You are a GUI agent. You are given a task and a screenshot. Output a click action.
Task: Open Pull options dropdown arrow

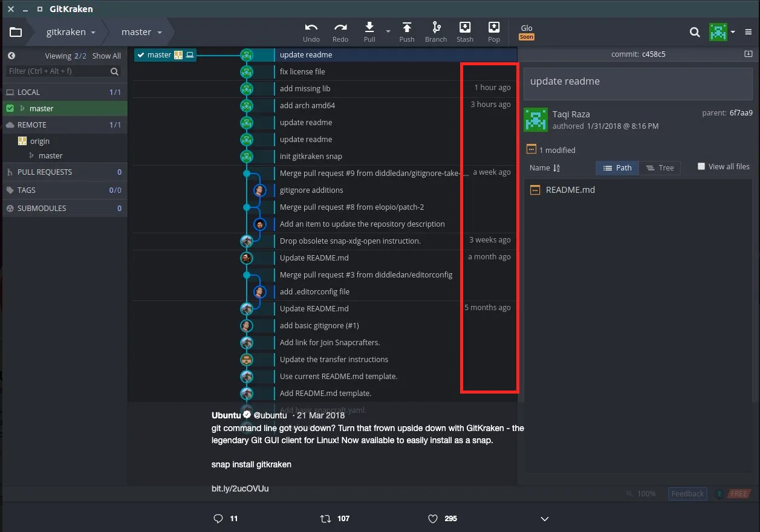[388, 30]
